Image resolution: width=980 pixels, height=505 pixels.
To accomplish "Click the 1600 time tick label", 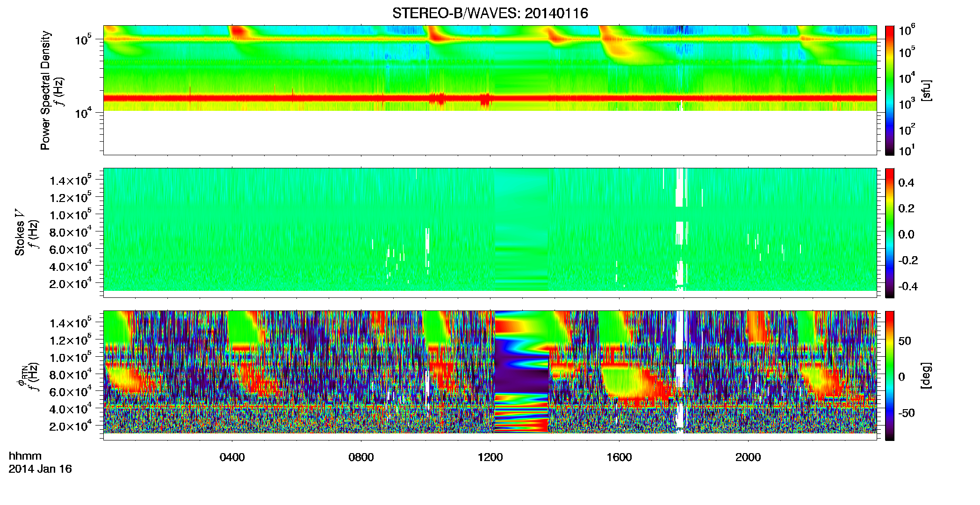I will [x=620, y=457].
